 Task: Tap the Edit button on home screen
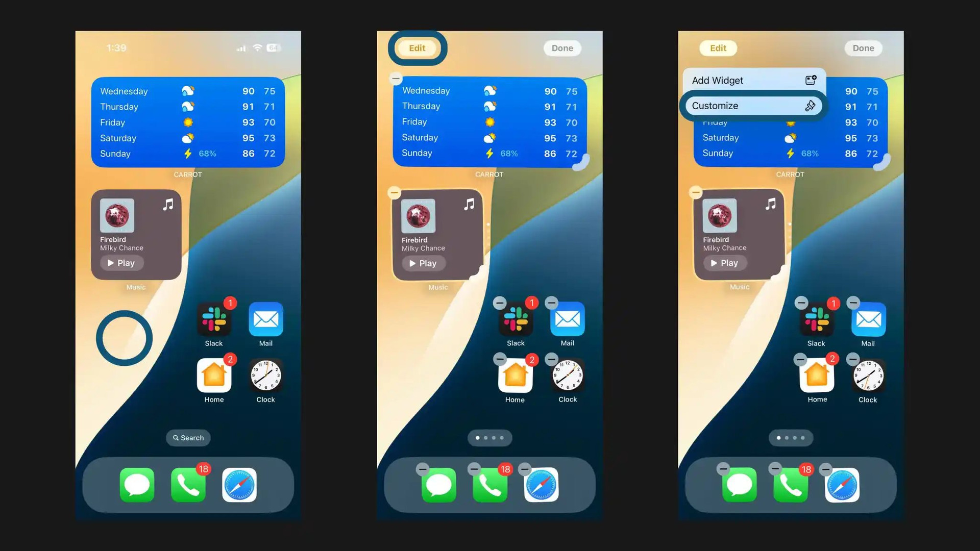coord(418,48)
